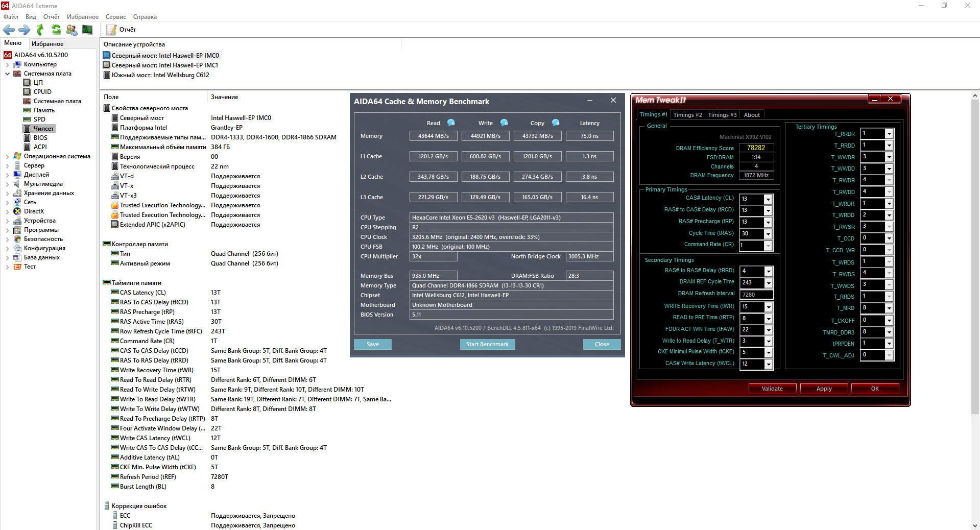This screenshot has width=980, height=530.
Task: Click the main window vertical scrollbar down arrow
Action: 975,525
